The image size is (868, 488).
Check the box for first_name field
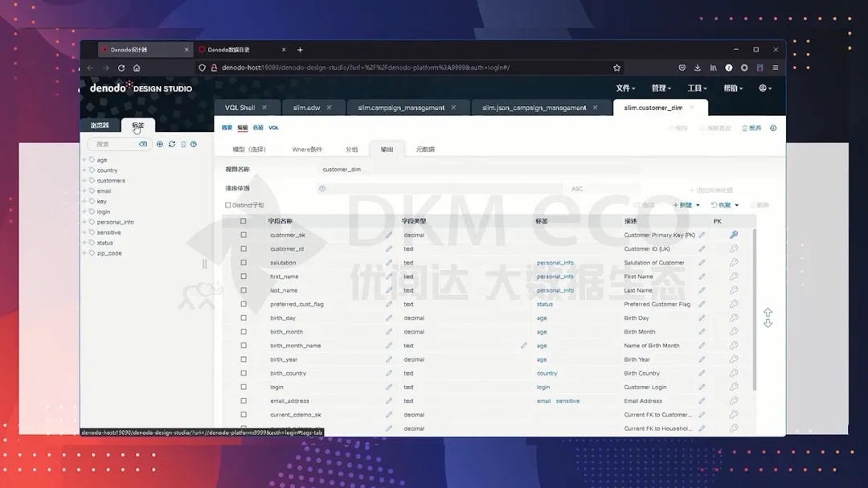click(x=244, y=277)
